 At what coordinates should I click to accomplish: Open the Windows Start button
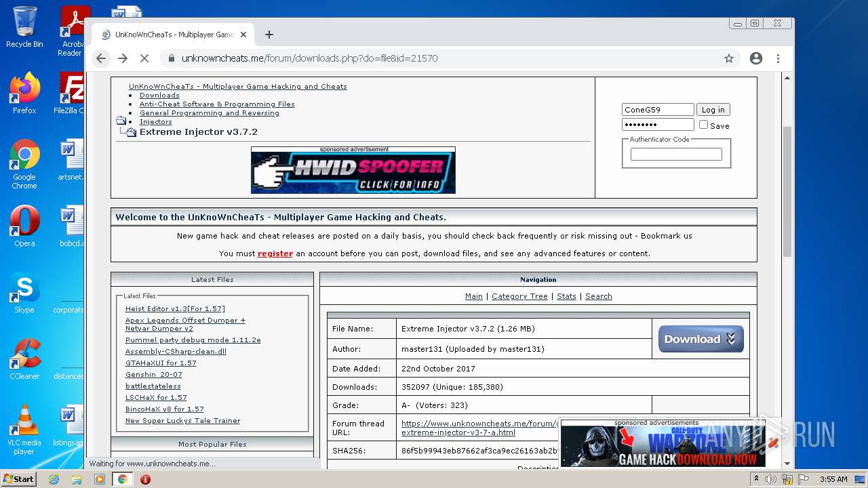point(19,479)
